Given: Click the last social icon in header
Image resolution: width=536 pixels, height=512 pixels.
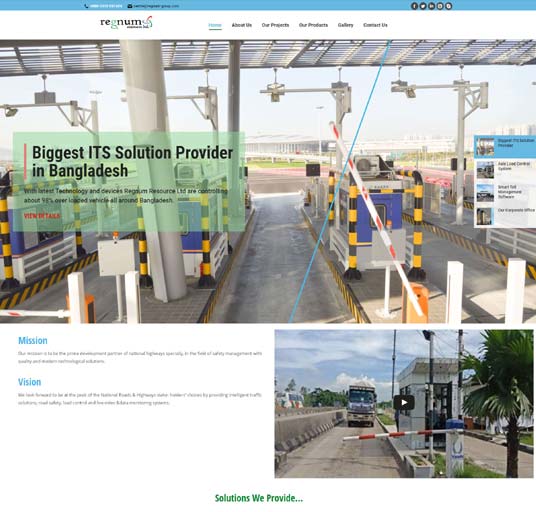Looking at the screenshot, I should [448, 6].
